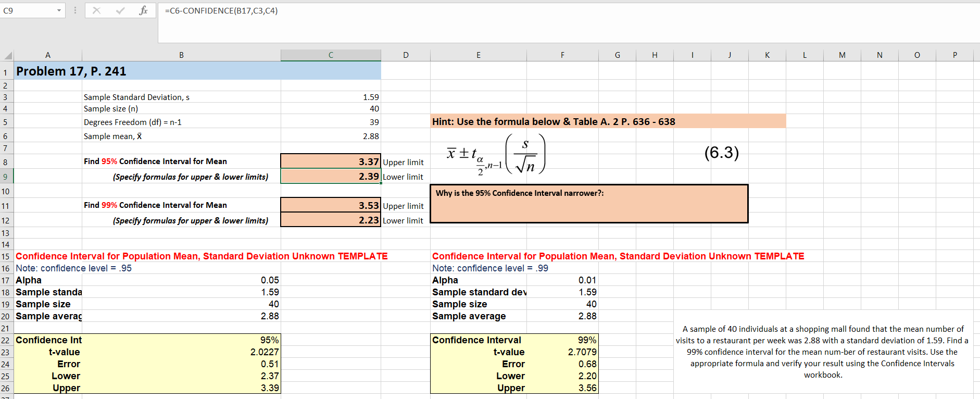Open the Name Box dropdown arrow
The width and height of the screenshot is (980, 399).
click(59, 10)
